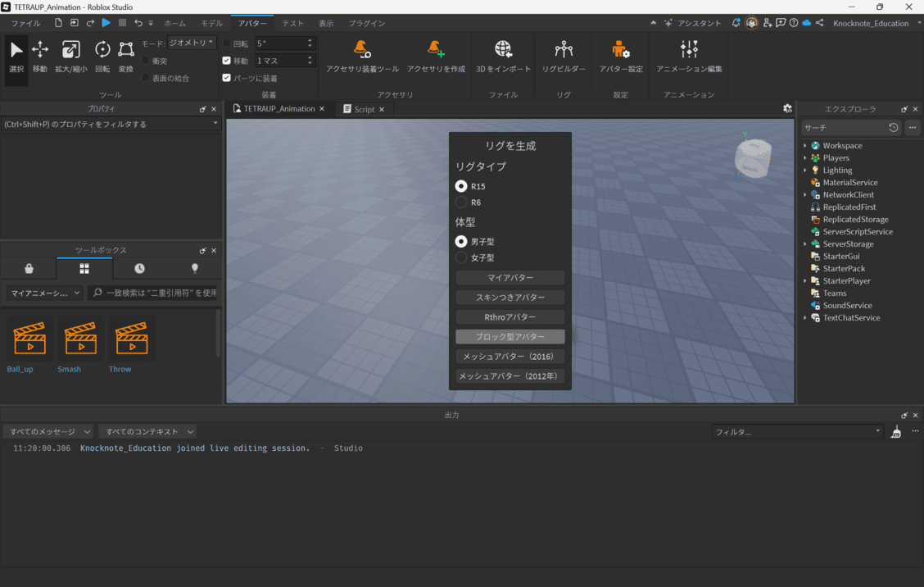
Task: Click Create Accessory (アクセサリを作成)
Action: (436, 57)
